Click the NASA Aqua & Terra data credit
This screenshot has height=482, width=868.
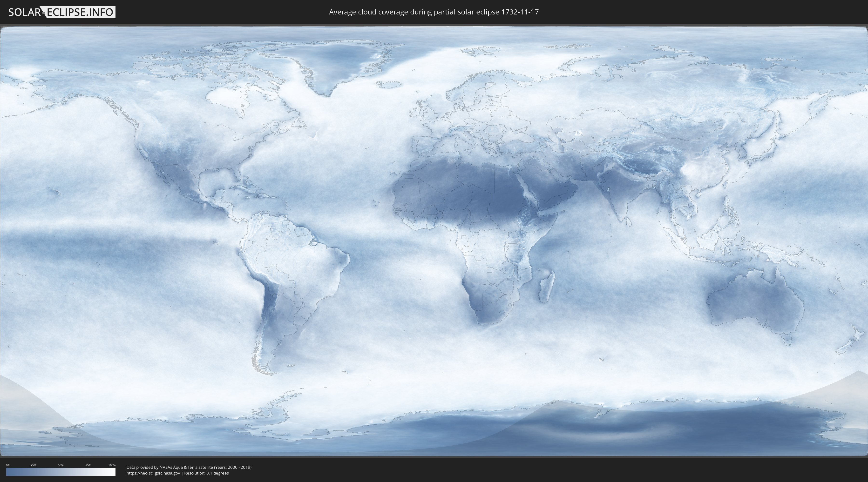189,467
